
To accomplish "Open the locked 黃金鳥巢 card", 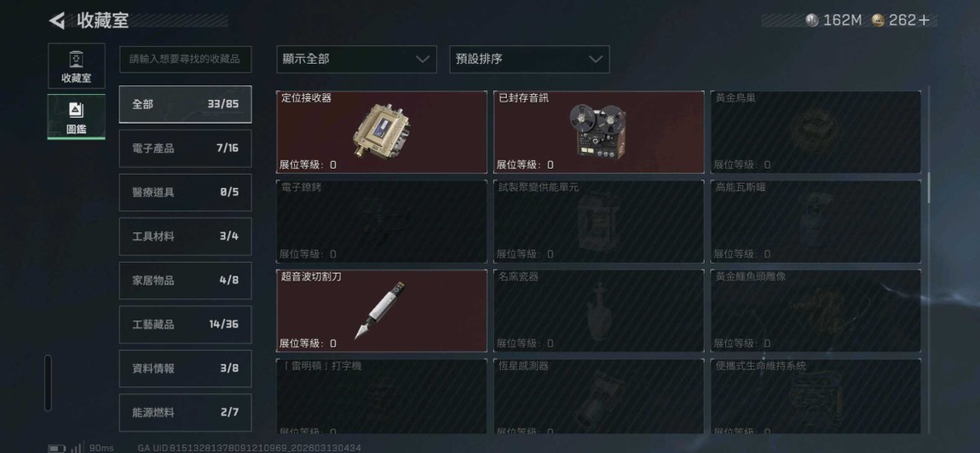I will (x=816, y=132).
